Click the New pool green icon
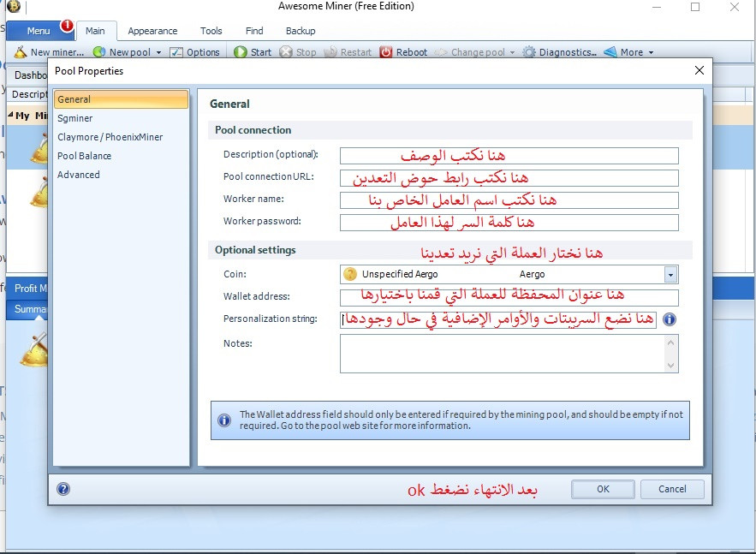Screen dimensions: 756x554 pyautogui.click(x=98, y=52)
